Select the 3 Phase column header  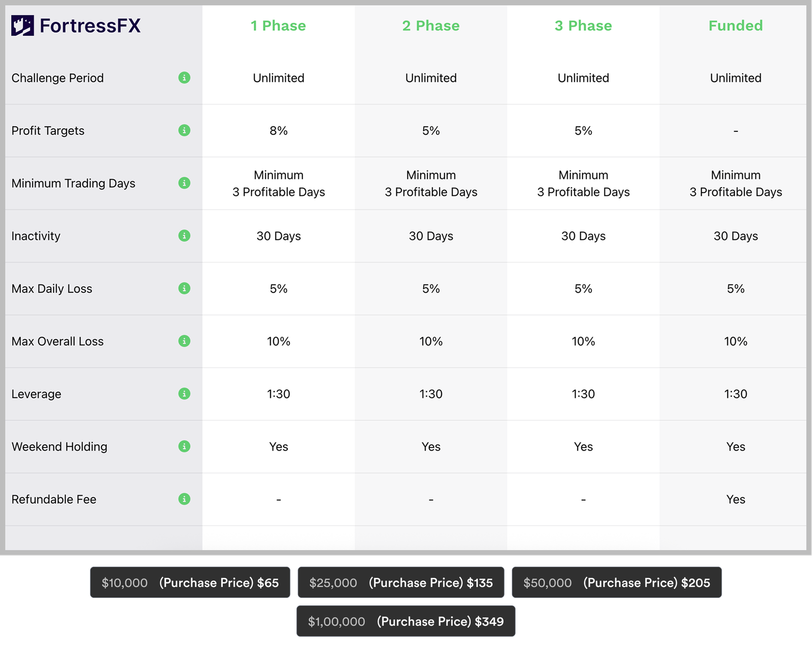coord(583,26)
